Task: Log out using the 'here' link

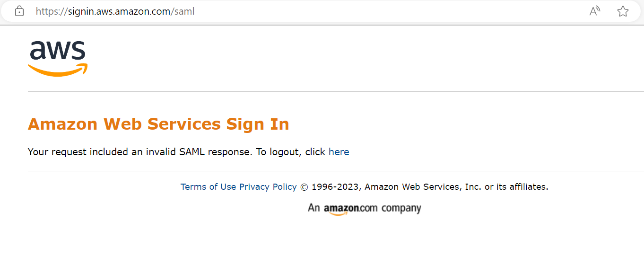Action: 339,152
